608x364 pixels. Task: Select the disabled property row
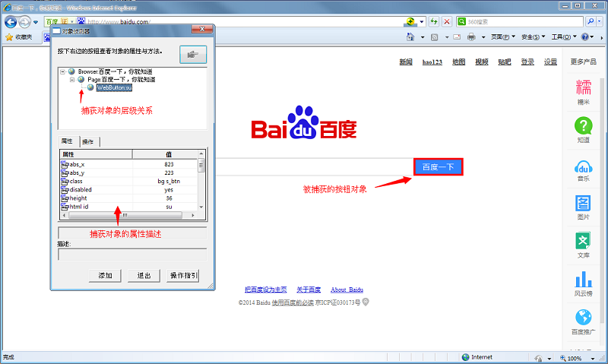click(128, 190)
